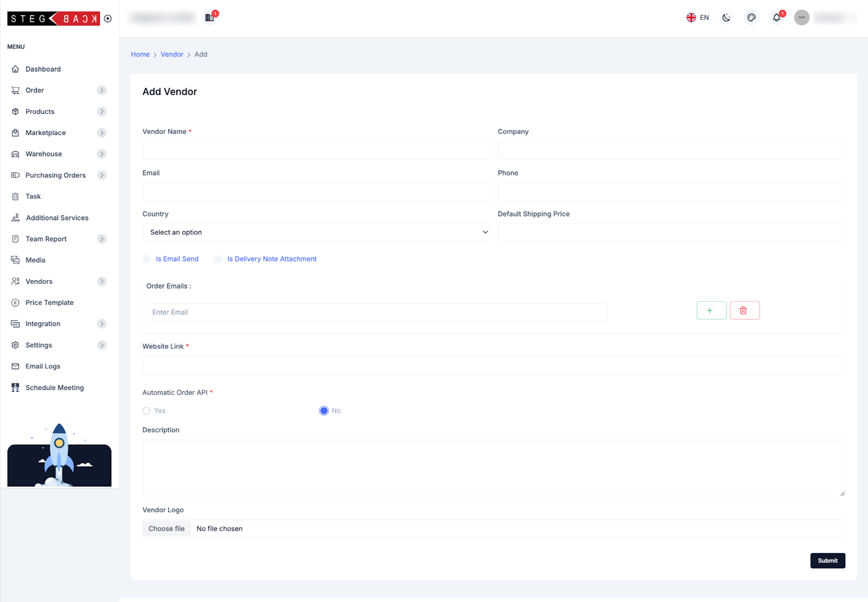Select No for Automatic Order API
This screenshot has height=602, width=868.
coord(324,411)
